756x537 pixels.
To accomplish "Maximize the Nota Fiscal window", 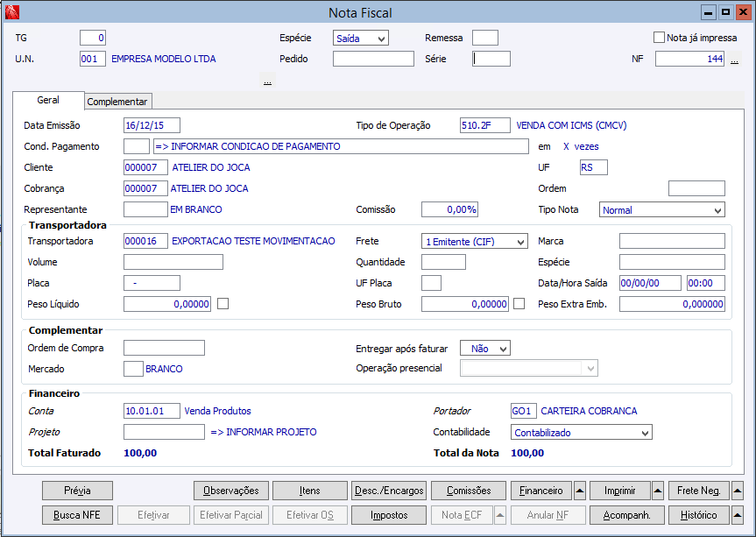I will (x=725, y=12).
